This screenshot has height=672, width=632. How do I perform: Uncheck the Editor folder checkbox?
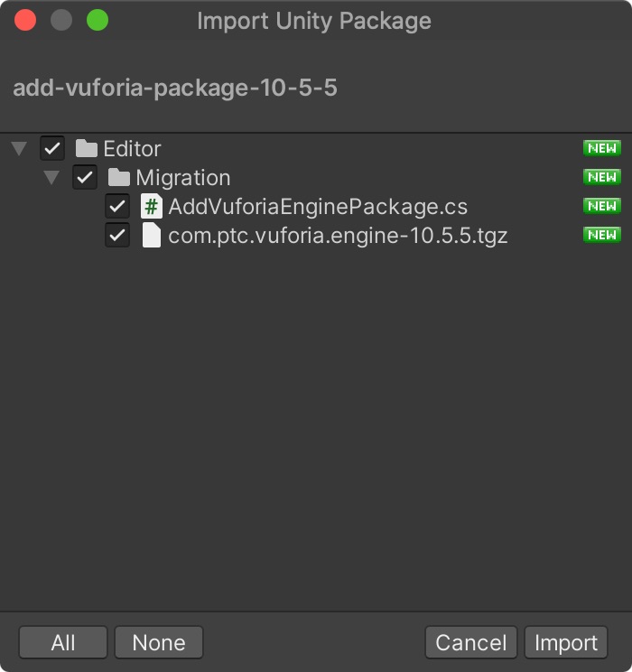pos(52,148)
